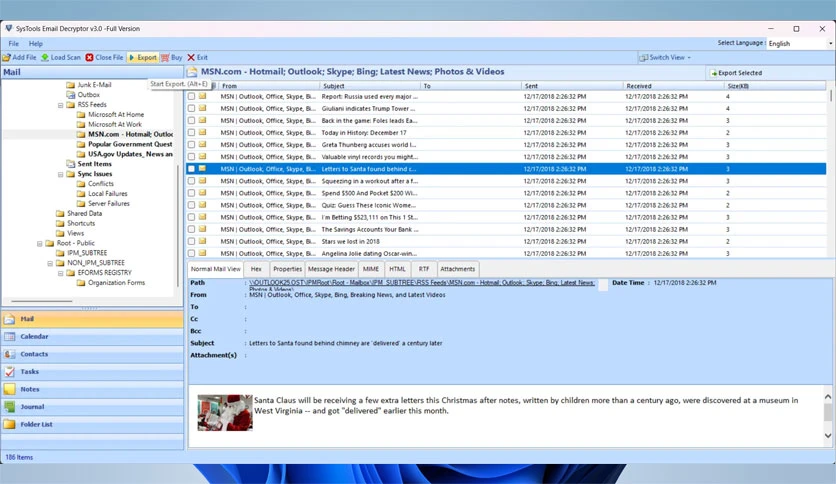Switch to the Message Header tab

click(331, 269)
